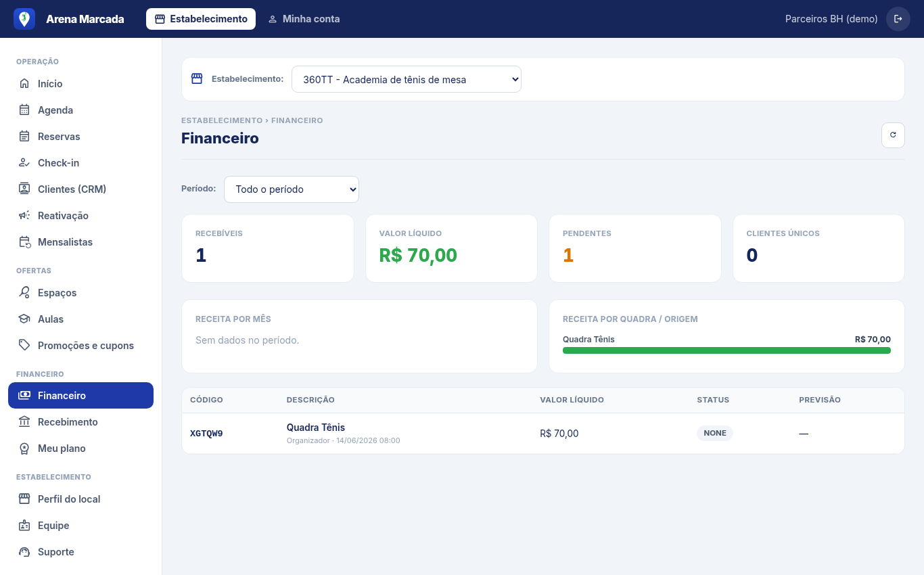
Task: Click the Recebimento bank icon
Action: (24, 422)
